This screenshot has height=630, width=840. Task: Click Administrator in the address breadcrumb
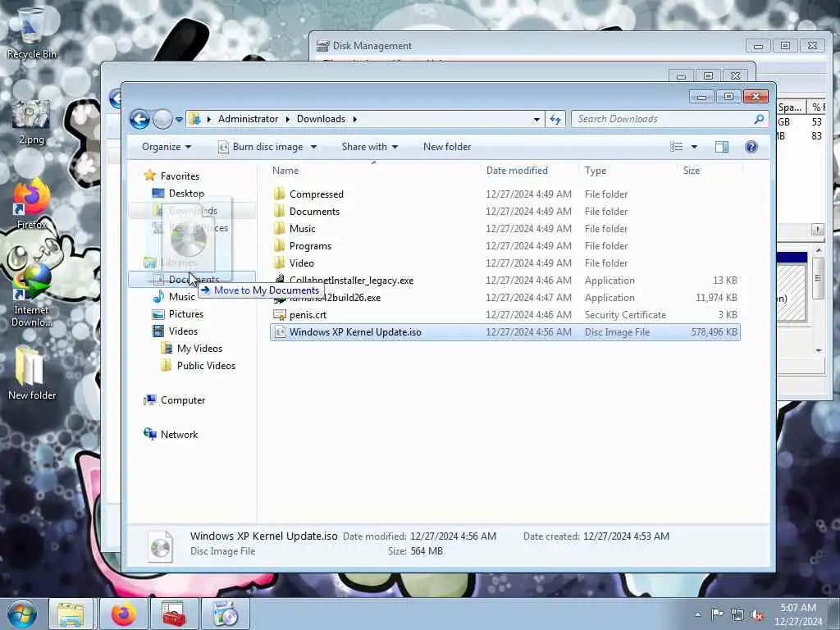248,119
